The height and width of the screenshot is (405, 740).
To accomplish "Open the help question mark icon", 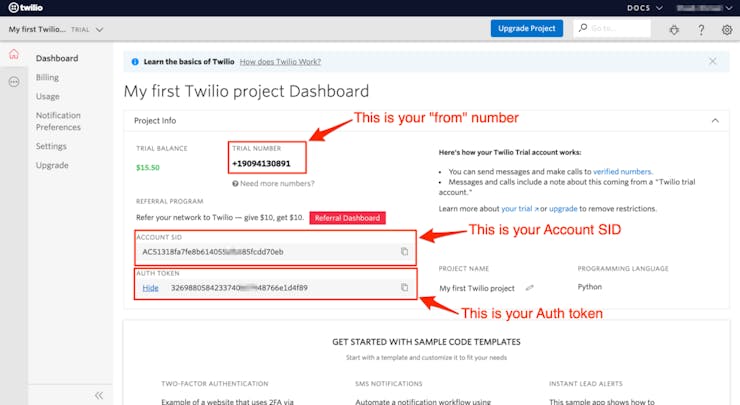I will click(701, 30).
